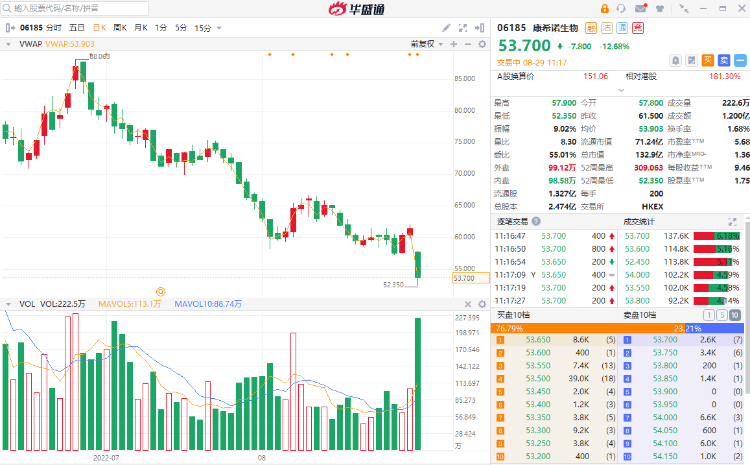Viewport: 750px width, 465px height.
Task: Click the 52周最高 value 309.063
Action: pos(648,168)
